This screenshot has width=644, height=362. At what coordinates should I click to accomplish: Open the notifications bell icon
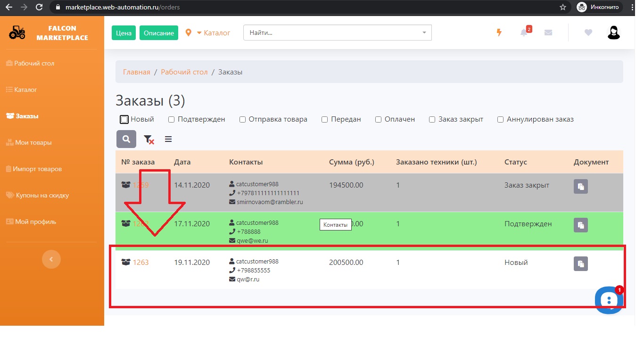click(x=524, y=33)
